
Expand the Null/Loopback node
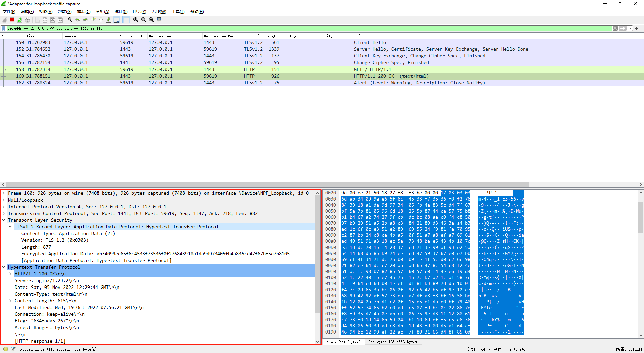pos(4,200)
